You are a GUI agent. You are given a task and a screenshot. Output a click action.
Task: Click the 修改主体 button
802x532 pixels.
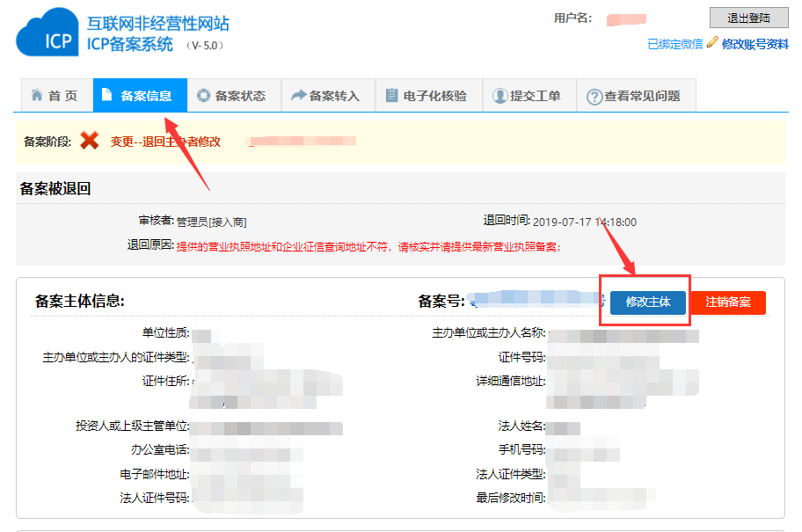(646, 302)
